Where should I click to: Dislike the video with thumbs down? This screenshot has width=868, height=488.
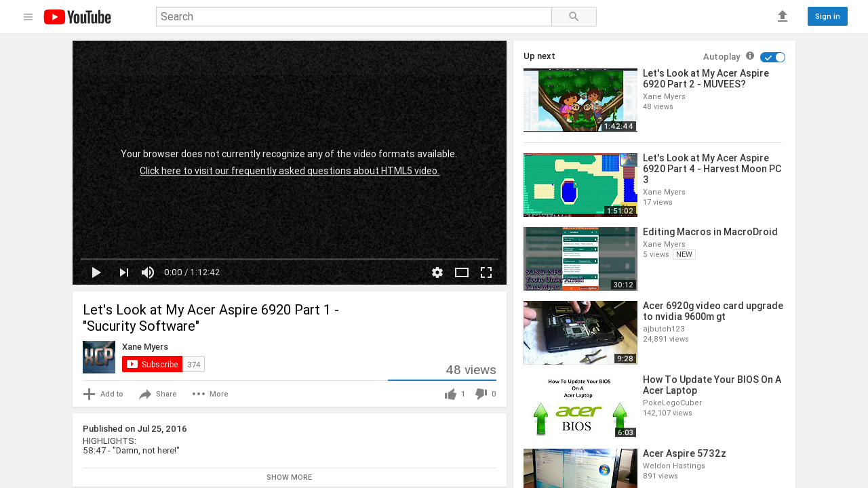point(481,394)
